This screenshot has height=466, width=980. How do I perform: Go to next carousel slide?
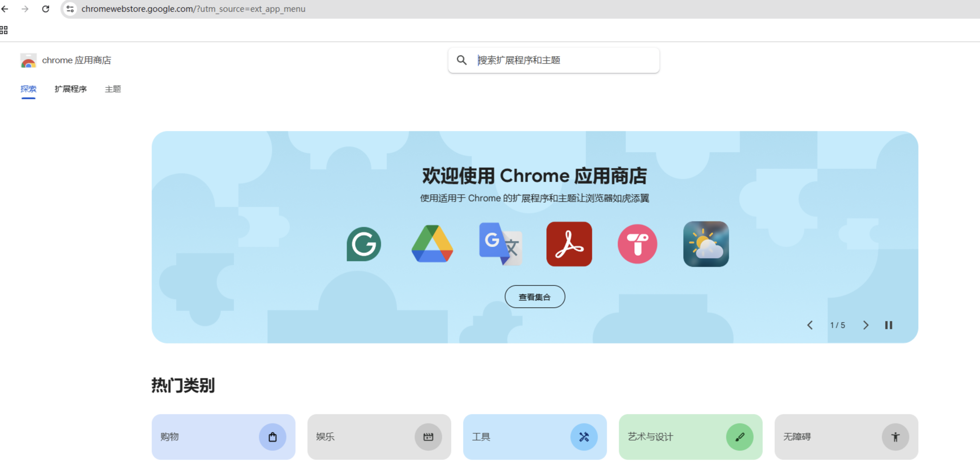pos(866,325)
